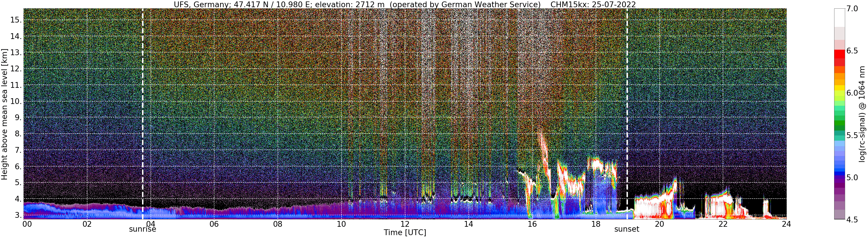Click the y-axis tick label '3.'
Image resolution: width=868 pixels, height=238 pixels.
pos(18,215)
